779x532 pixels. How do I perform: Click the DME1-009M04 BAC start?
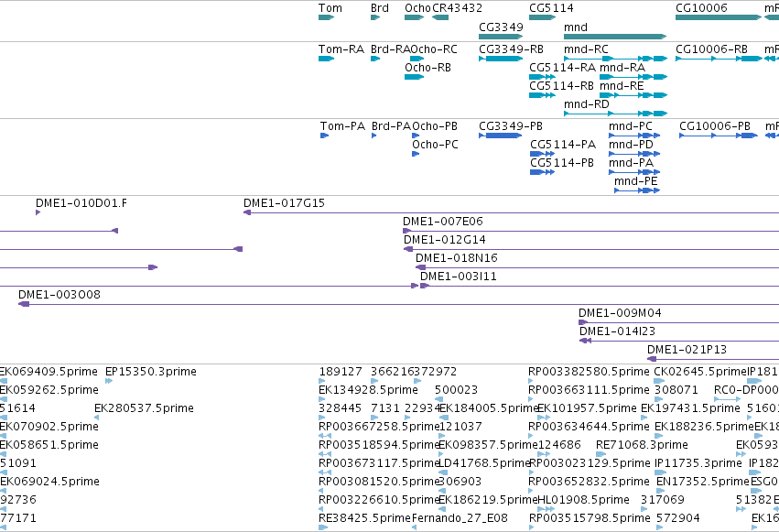[x=583, y=322]
